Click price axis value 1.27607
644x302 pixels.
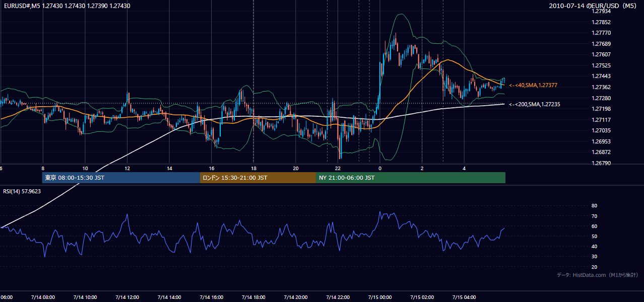point(602,54)
